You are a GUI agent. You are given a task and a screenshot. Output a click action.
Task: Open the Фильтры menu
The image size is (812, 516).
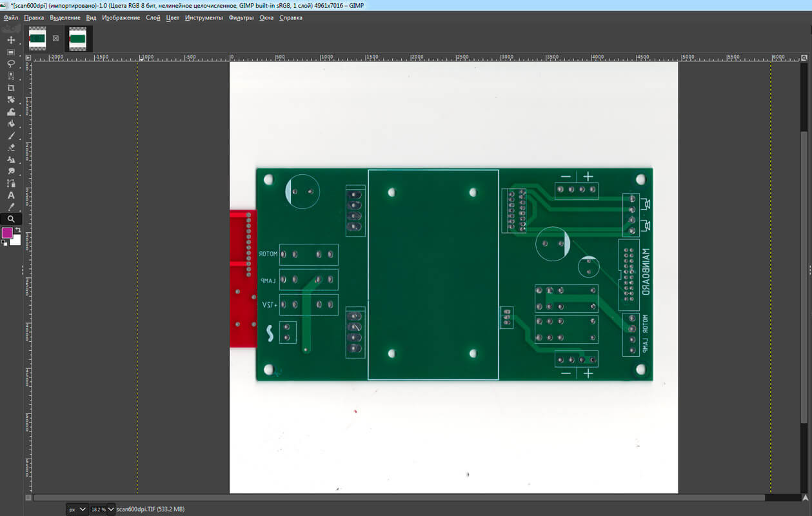241,18
